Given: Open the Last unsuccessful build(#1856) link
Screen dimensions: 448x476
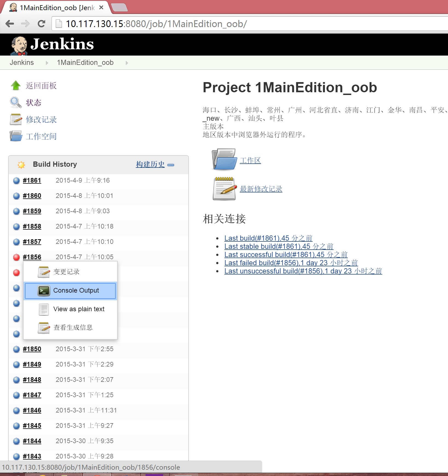Looking at the screenshot, I should click(x=303, y=271).
